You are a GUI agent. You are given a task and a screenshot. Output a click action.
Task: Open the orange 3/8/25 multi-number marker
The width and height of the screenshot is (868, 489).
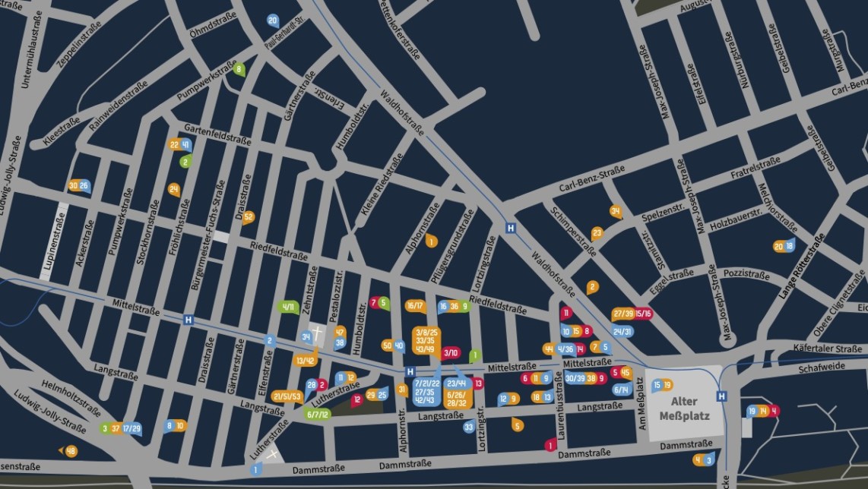click(x=427, y=341)
